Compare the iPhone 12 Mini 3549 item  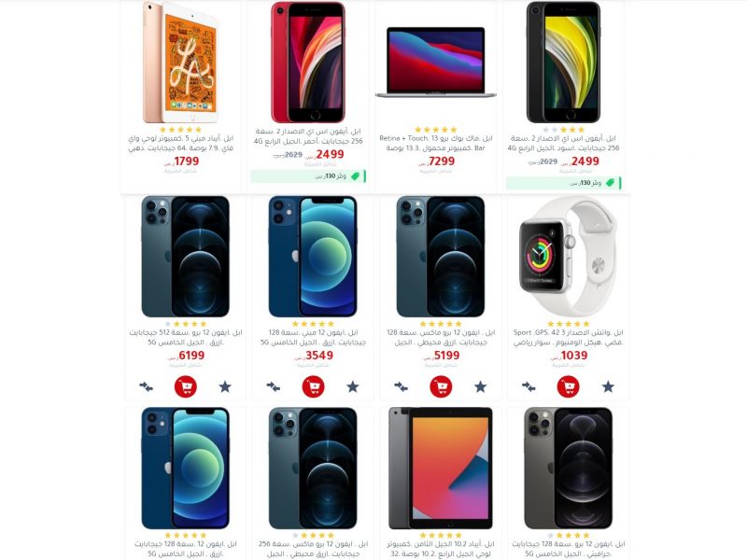pyautogui.click(x=274, y=386)
